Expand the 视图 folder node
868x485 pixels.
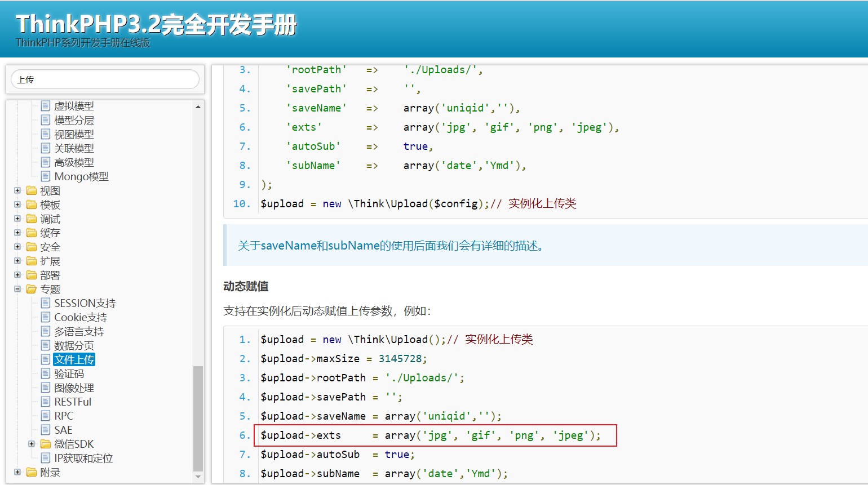17,190
